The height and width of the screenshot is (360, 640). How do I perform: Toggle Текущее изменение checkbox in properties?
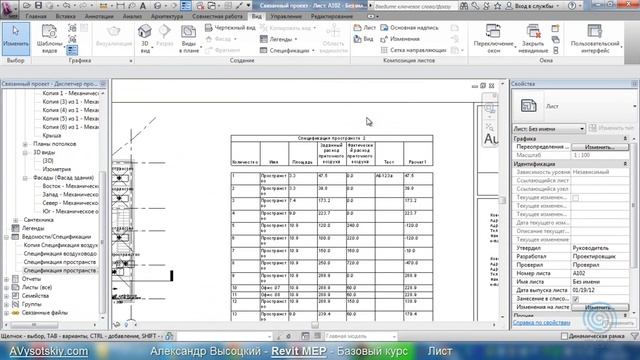576,198
